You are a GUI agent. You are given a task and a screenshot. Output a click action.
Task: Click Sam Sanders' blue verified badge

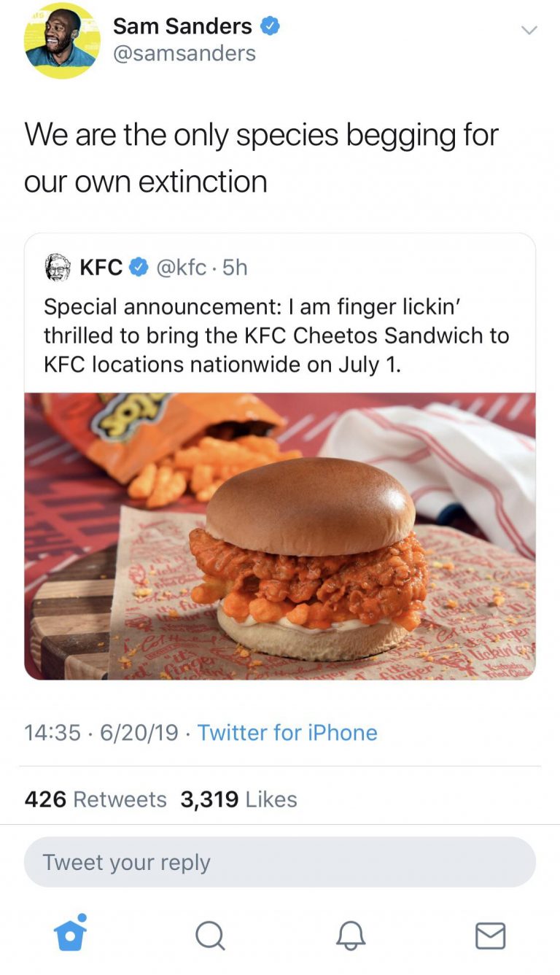270,27
